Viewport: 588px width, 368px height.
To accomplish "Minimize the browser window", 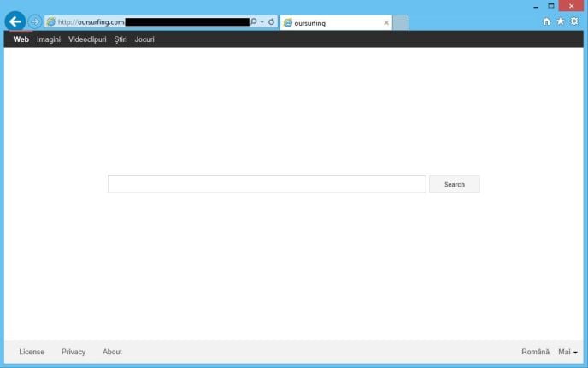I will (536, 6).
